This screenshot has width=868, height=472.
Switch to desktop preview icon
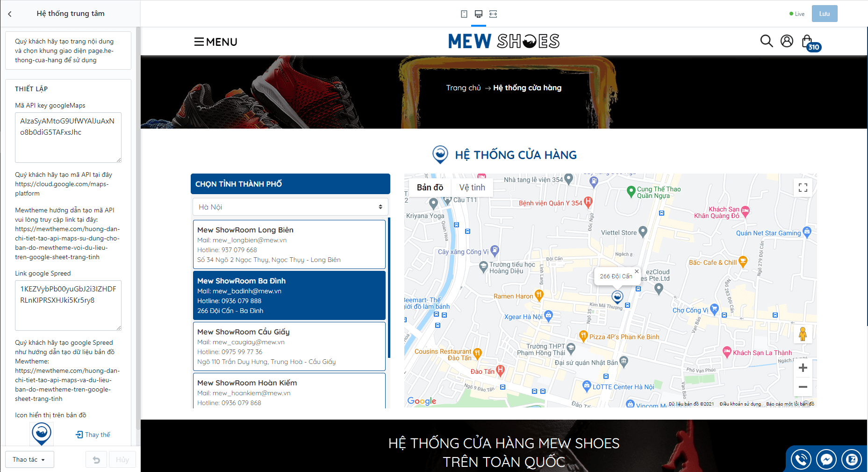click(x=478, y=14)
